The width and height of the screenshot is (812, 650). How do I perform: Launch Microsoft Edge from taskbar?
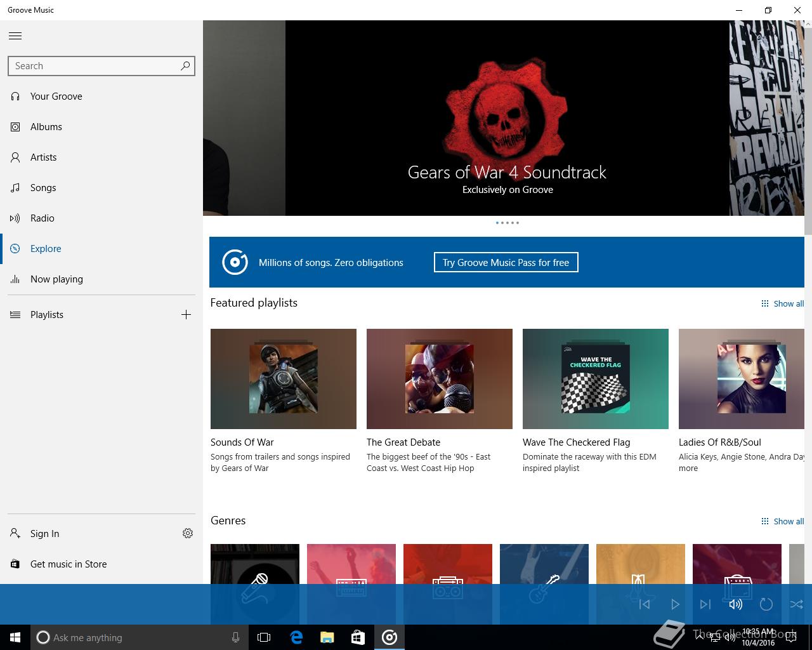296,637
